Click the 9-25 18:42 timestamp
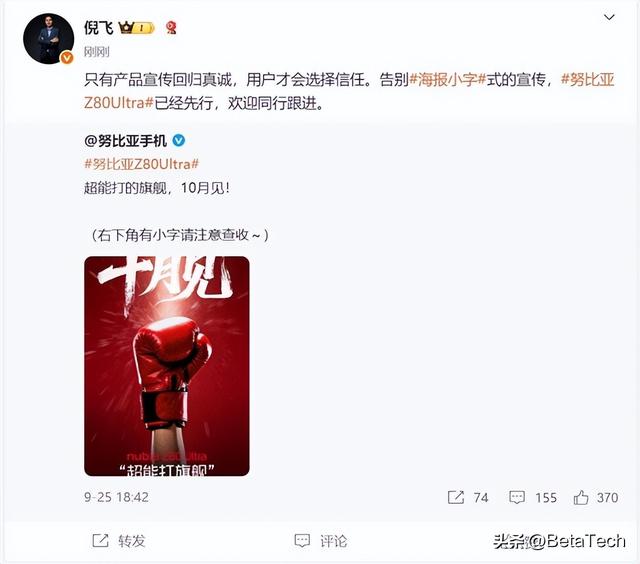 [116, 497]
